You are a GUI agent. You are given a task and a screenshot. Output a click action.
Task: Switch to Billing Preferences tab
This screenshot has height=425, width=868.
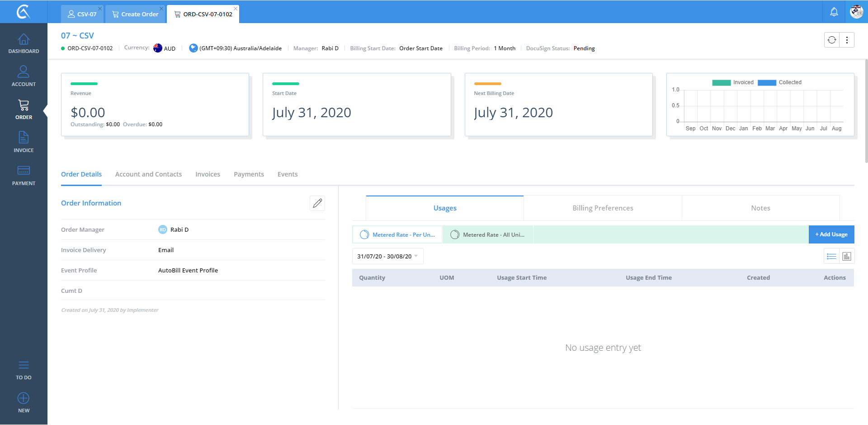[603, 208]
